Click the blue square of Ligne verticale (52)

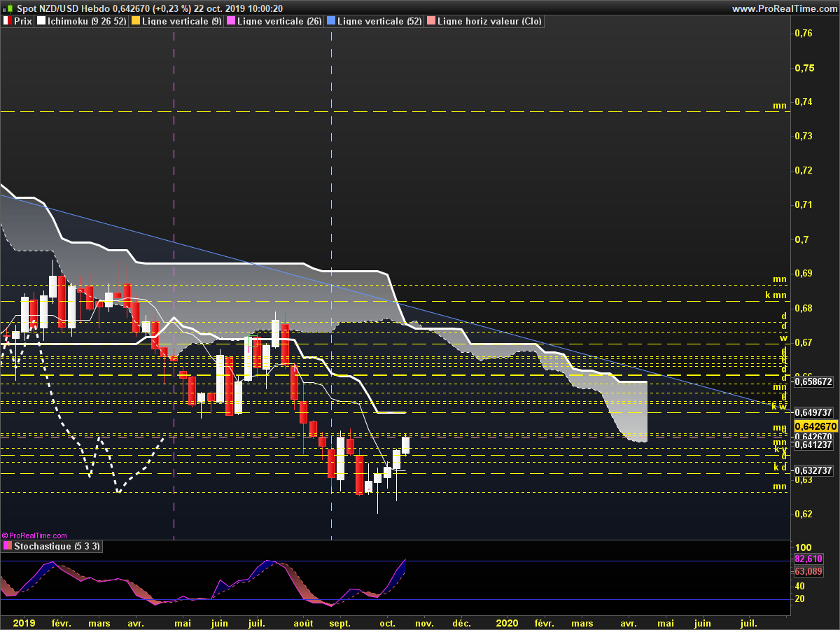tap(331, 21)
